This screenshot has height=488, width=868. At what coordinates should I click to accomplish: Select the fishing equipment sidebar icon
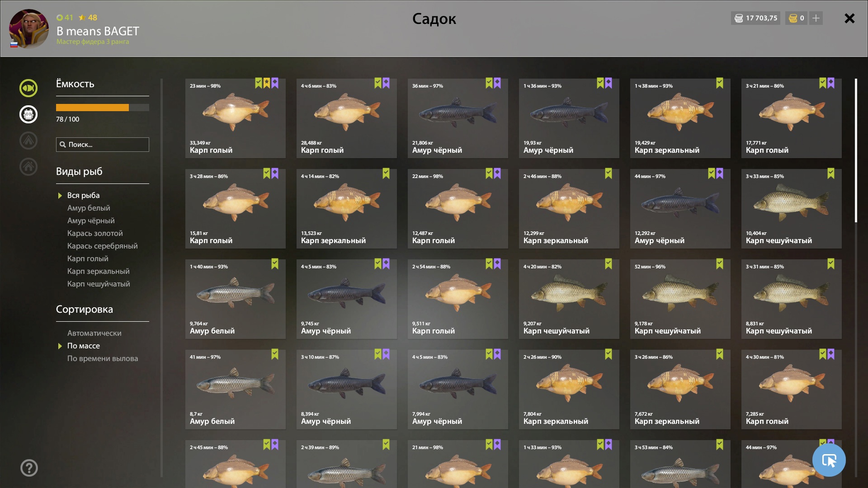(x=28, y=114)
